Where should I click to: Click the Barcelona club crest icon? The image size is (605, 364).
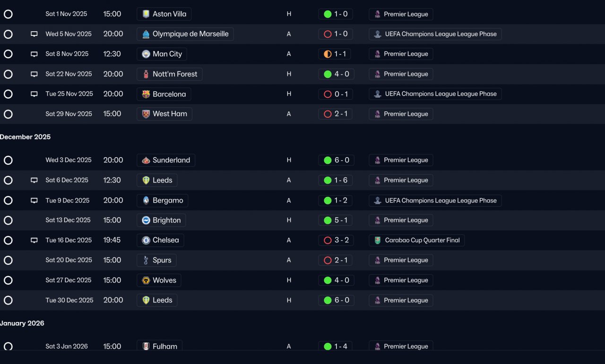click(146, 94)
